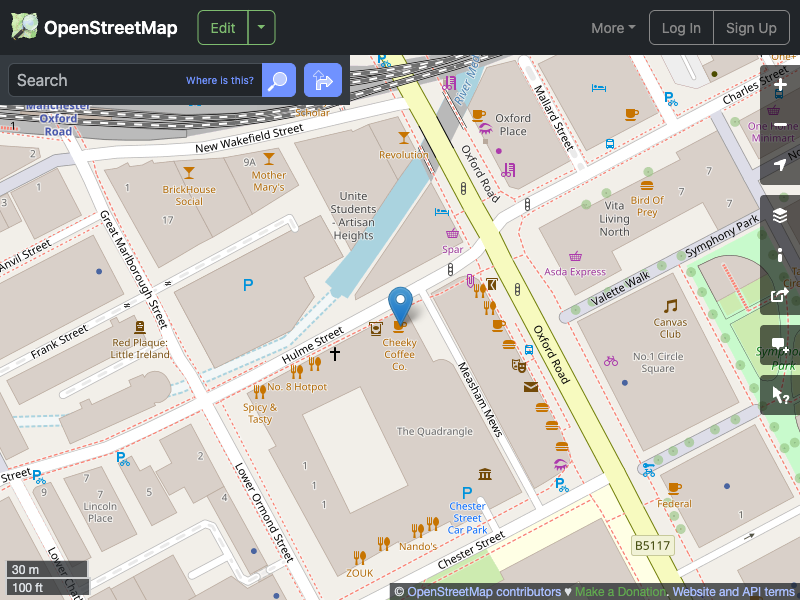The image size is (800, 600).
Task: Open directions with the routing arrow icon
Action: pos(322,80)
